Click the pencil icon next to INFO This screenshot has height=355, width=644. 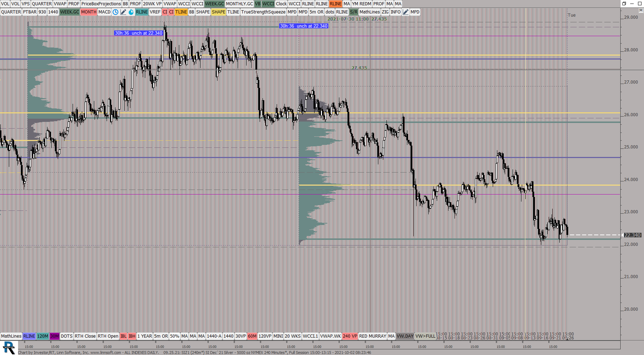(406, 12)
